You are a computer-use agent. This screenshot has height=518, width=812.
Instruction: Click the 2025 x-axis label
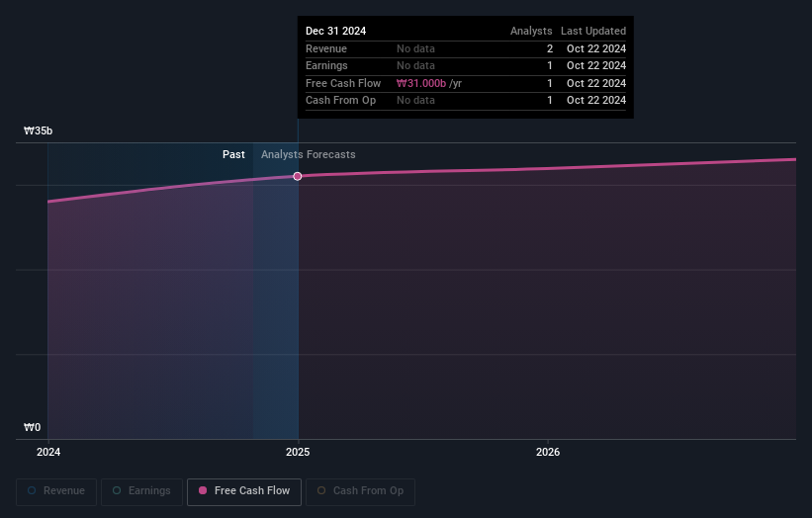click(x=298, y=452)
